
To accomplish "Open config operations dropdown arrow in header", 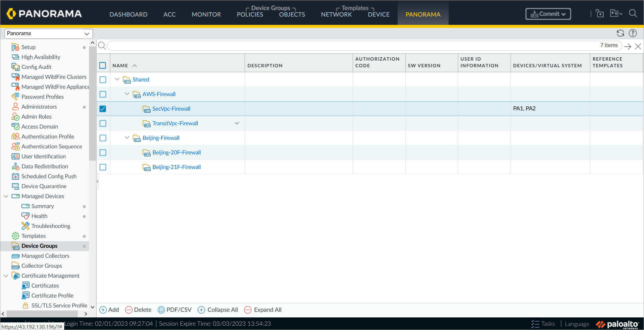I will 621,14.
